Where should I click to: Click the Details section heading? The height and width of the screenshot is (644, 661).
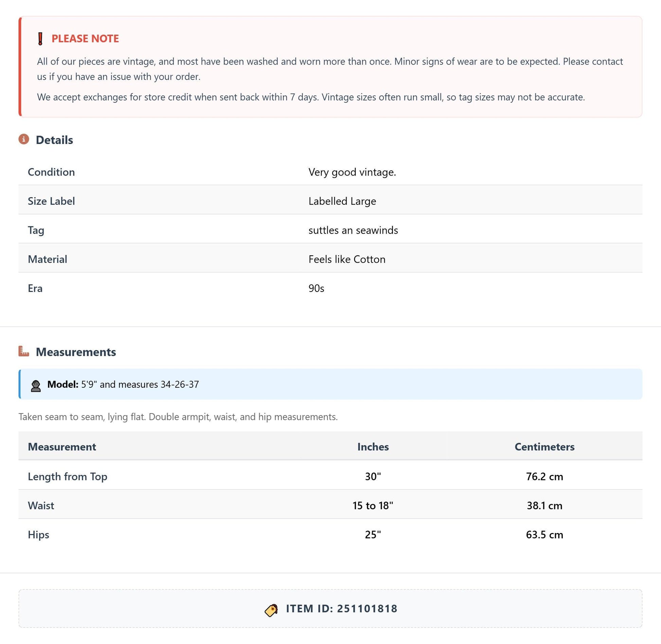point(54,140)
